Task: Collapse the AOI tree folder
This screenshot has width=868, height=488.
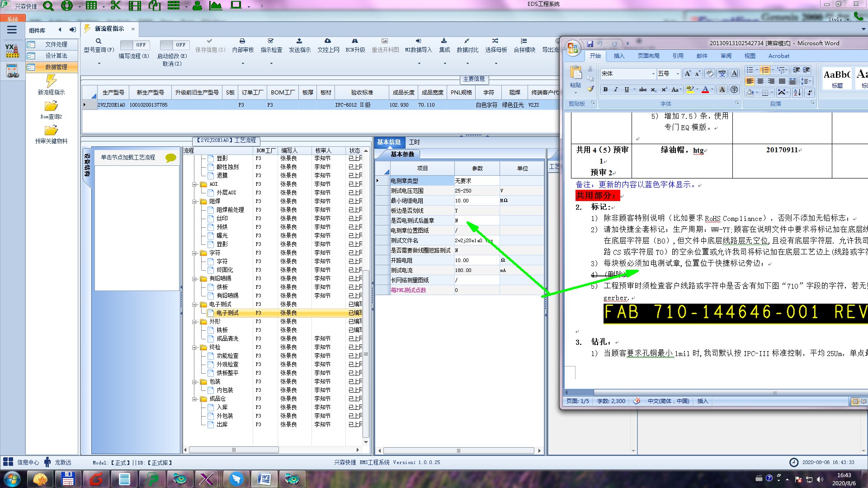Action: [x=194, y=184]
